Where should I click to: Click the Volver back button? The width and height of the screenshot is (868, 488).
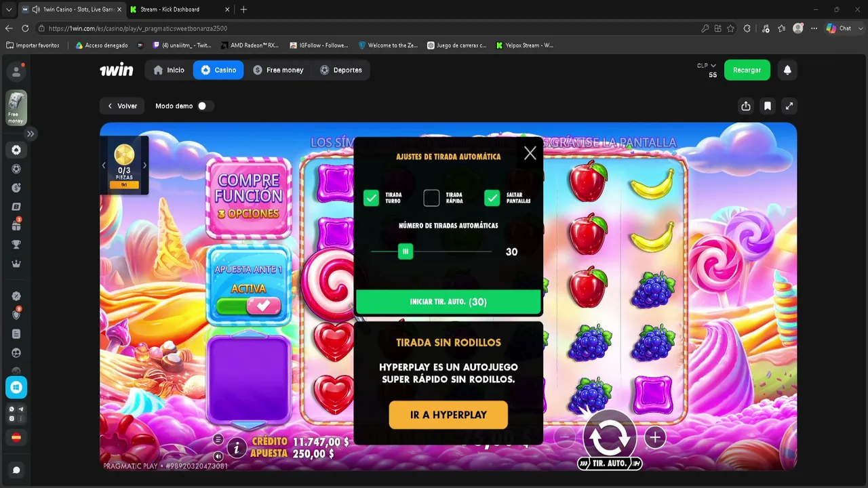point(123,106)
